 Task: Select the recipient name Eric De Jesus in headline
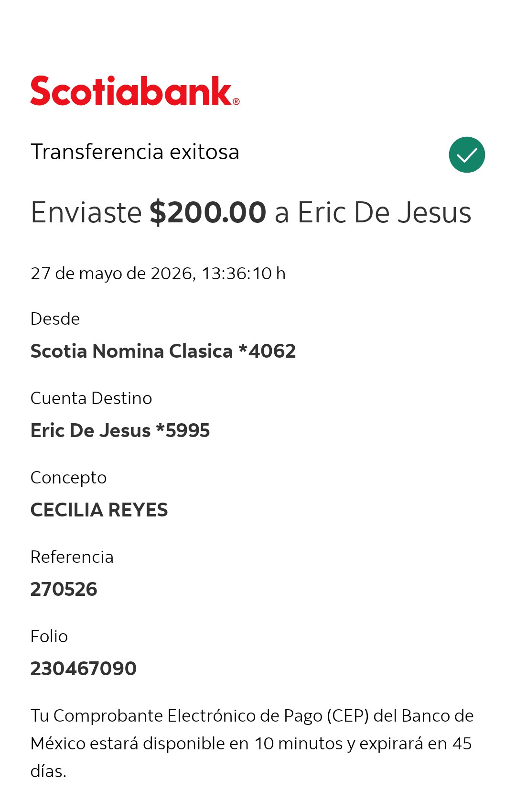click(385, 212)
